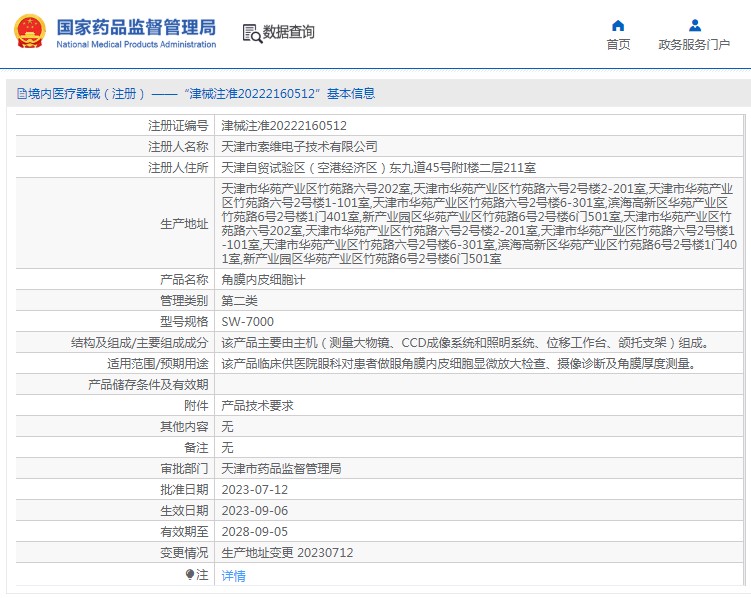Click the 备注 value 无
751x598 pixels.
pos(227,448)
